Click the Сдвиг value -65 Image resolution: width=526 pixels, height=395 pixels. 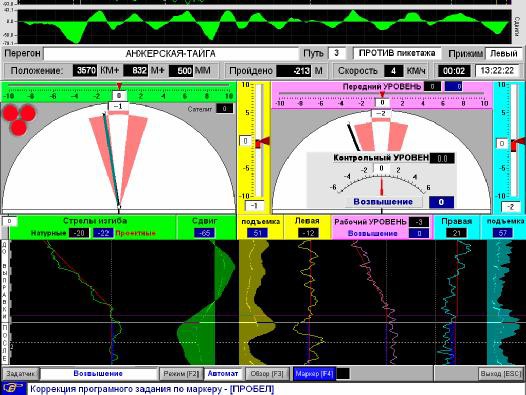(204, 233)
